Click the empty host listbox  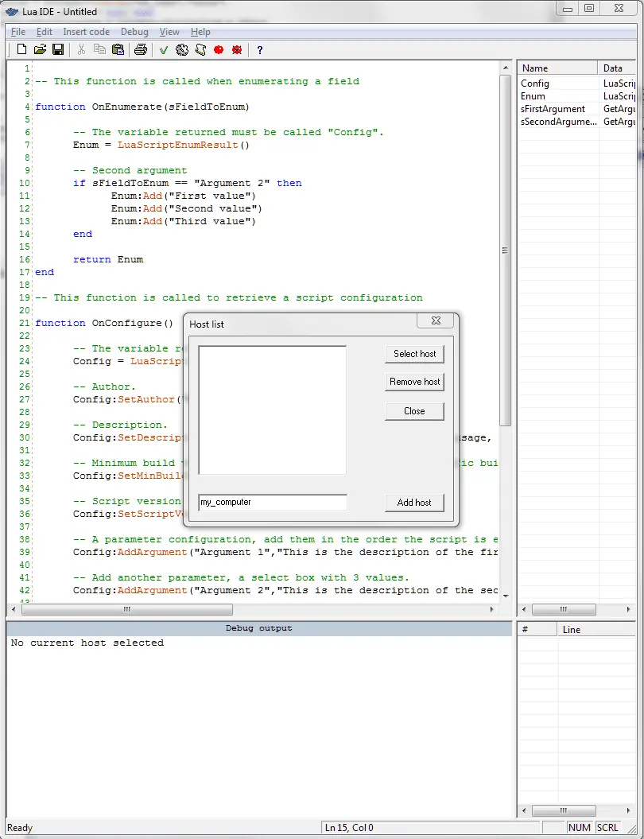[272, 410]
